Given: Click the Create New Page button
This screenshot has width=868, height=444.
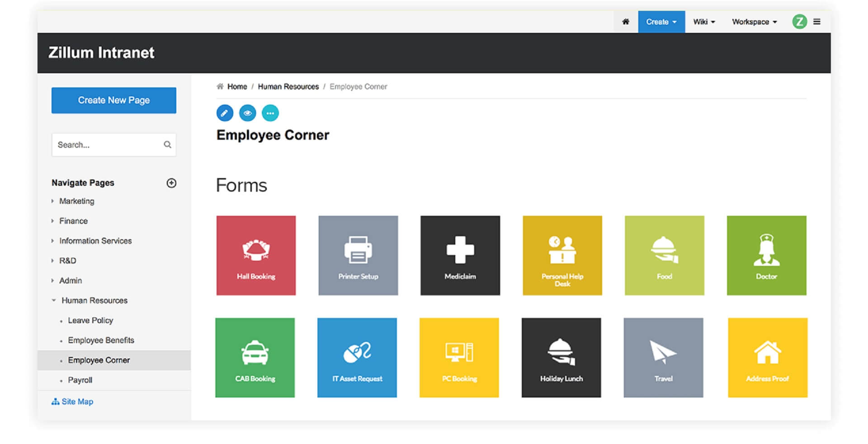Looking at the screenshot, I should [x=114, y=100].
